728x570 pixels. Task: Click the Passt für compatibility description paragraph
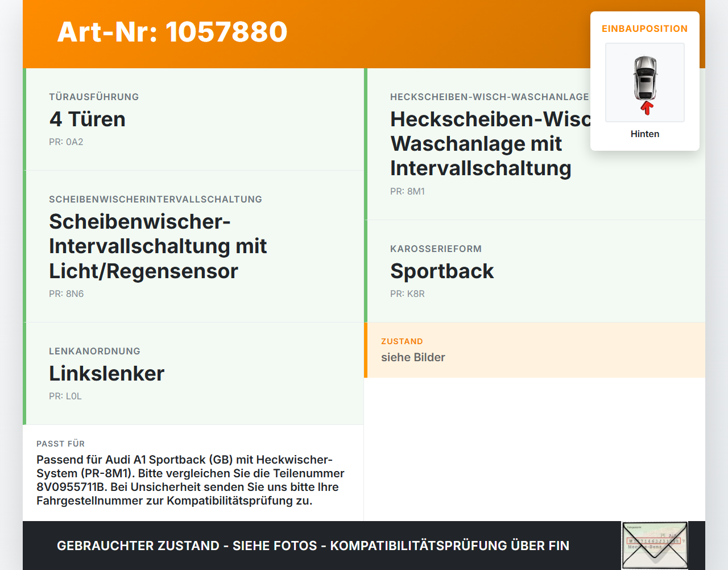tap(191, 480)
